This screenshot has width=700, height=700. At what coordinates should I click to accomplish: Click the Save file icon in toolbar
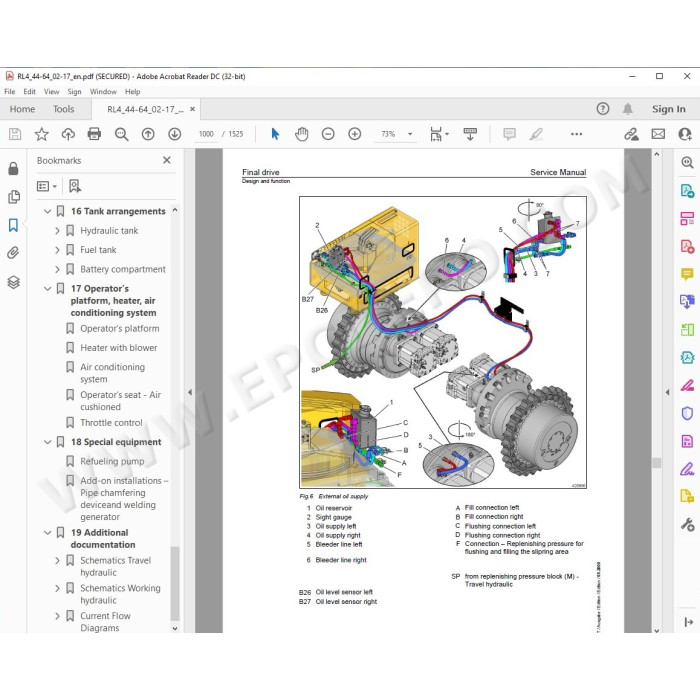pos(15,134)
